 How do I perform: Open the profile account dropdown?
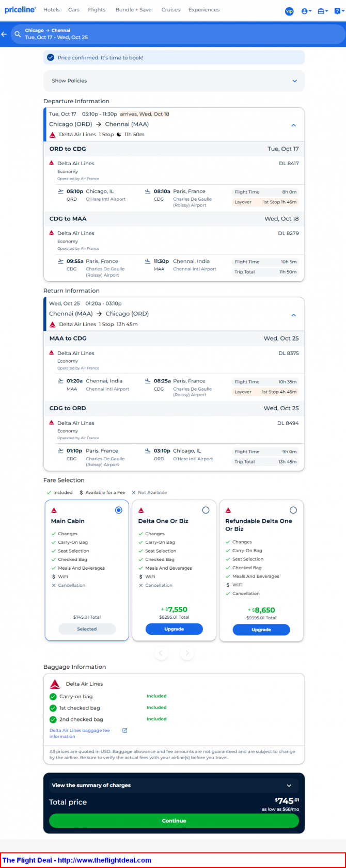pyautogui.click(x=306, y=11)
